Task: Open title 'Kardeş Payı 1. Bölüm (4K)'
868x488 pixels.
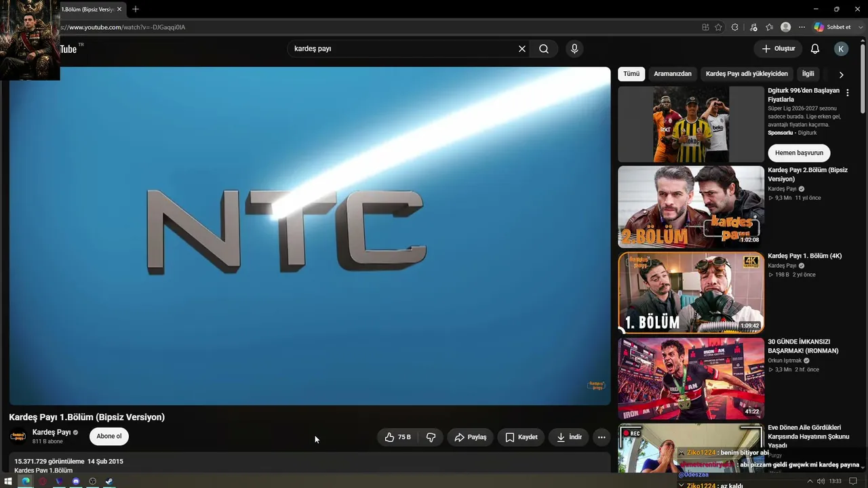Action: 805,256
